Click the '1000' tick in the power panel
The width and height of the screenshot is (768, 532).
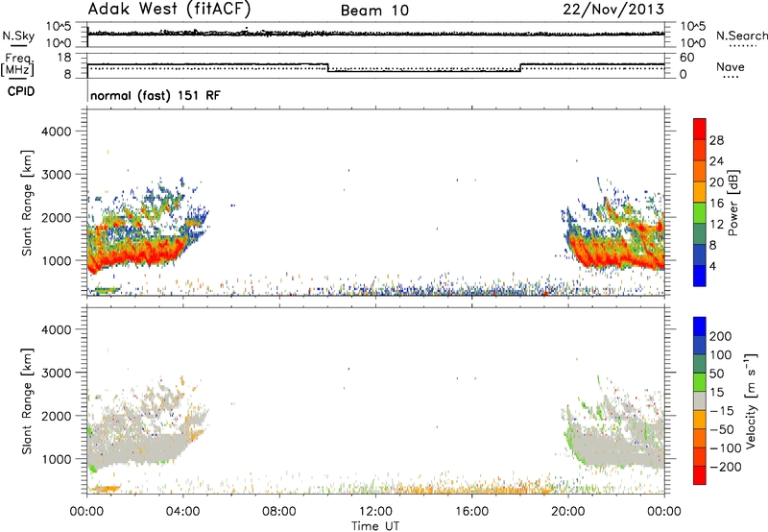point(57,260)
